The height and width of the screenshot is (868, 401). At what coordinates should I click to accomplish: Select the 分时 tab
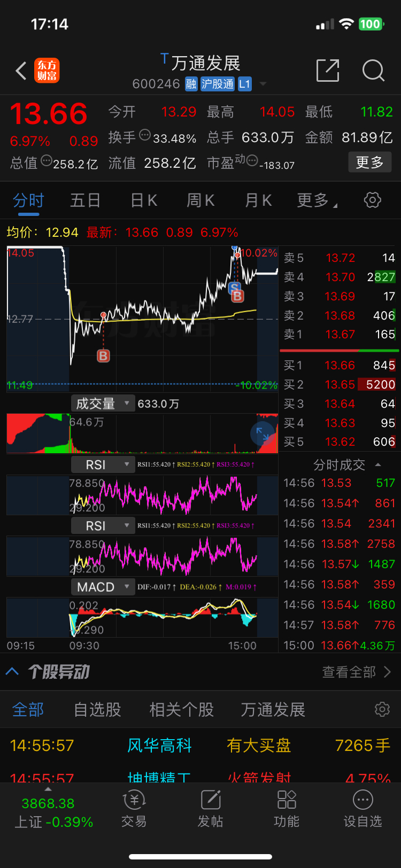click(28, 200)
